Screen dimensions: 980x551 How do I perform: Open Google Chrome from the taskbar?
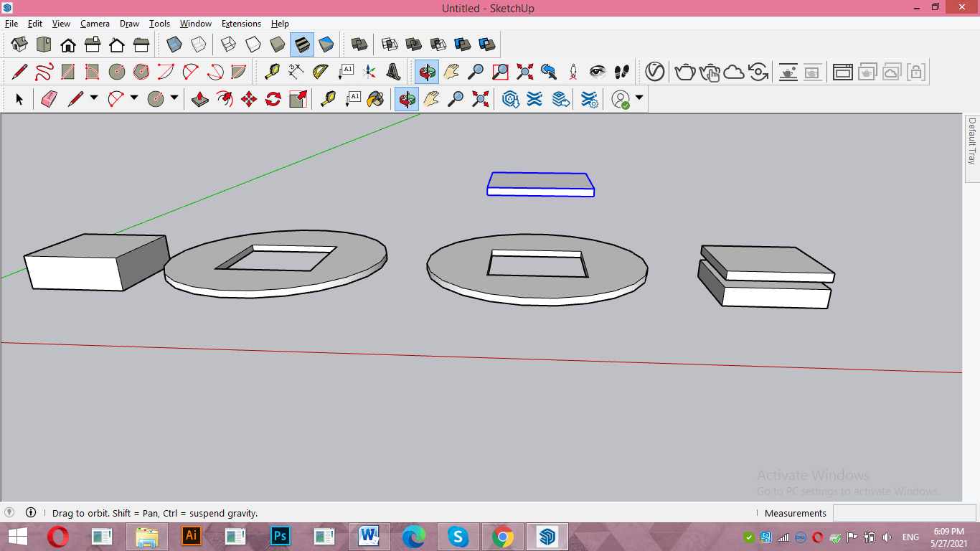coord(503,536)
